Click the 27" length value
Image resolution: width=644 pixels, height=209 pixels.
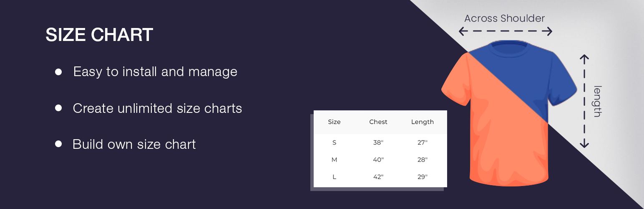(423, 143)
